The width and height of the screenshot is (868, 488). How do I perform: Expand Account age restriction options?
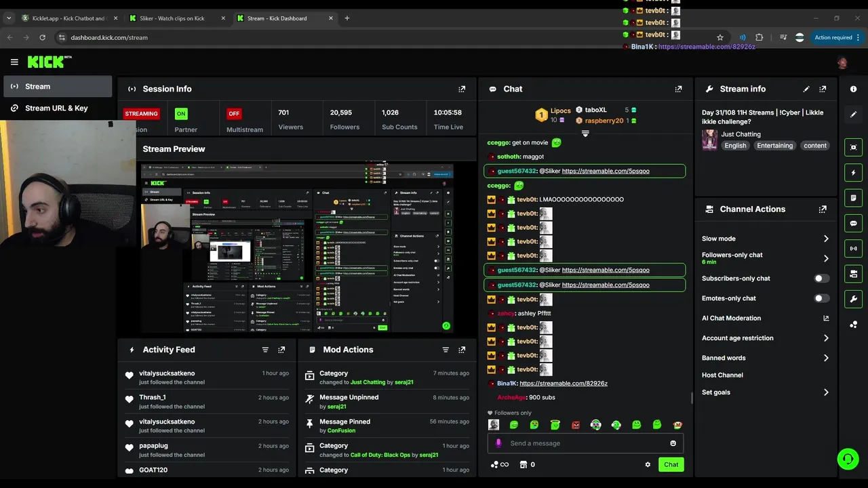pyautogui.click(x=826, y=338)
